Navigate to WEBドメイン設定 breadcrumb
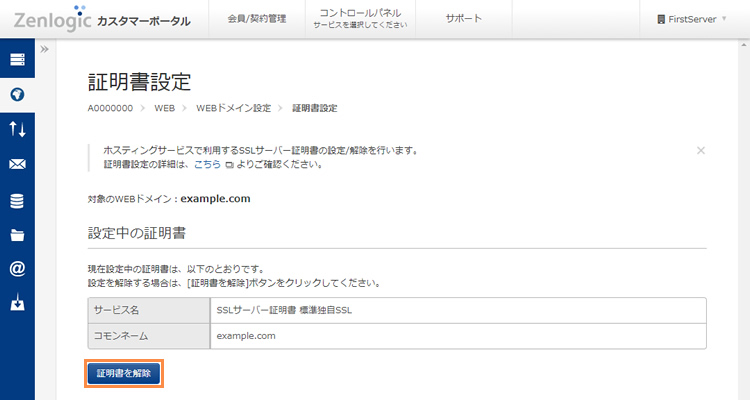Image resolution: width=750 pixels, height=400 pixels. click(x=233, y=107)
